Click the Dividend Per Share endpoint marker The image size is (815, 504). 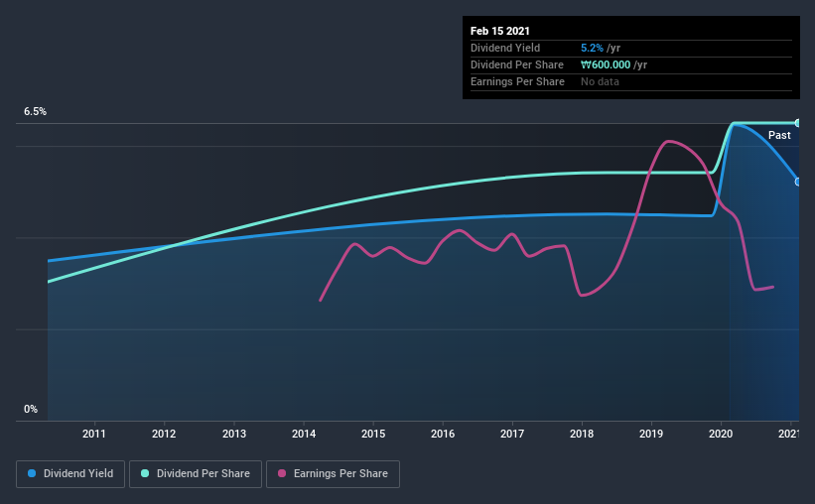[x=797, y=123]
